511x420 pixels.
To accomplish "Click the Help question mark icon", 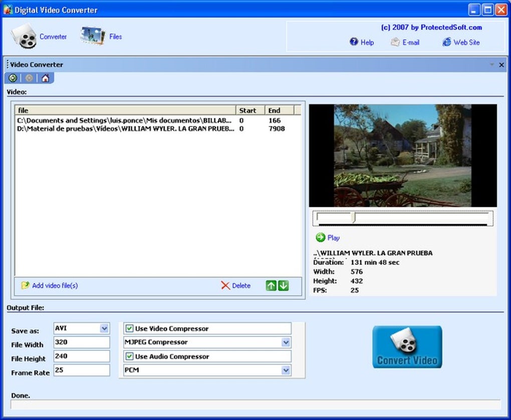I will pos(354,42).
